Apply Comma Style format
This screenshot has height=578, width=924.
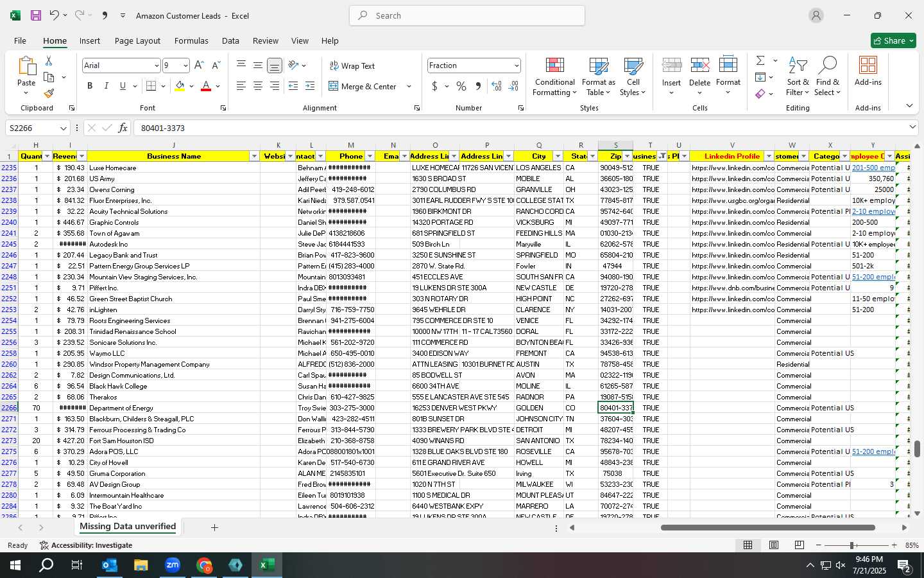pos(478,86)
